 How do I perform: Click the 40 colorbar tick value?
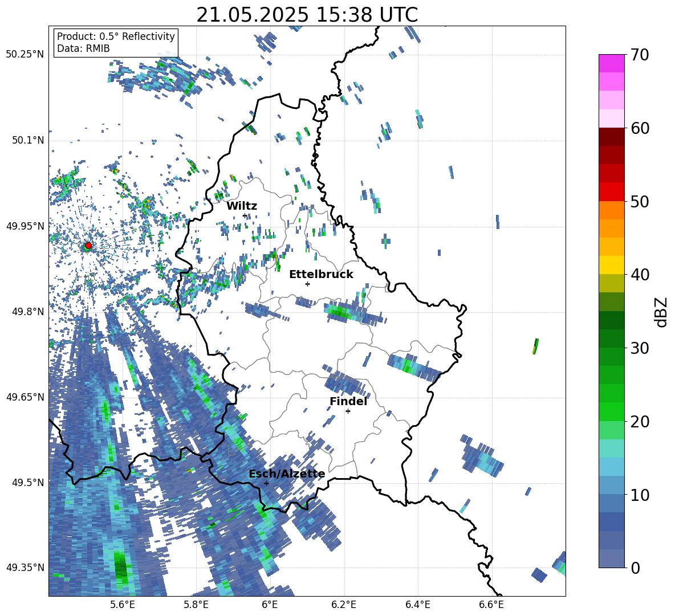640,275
